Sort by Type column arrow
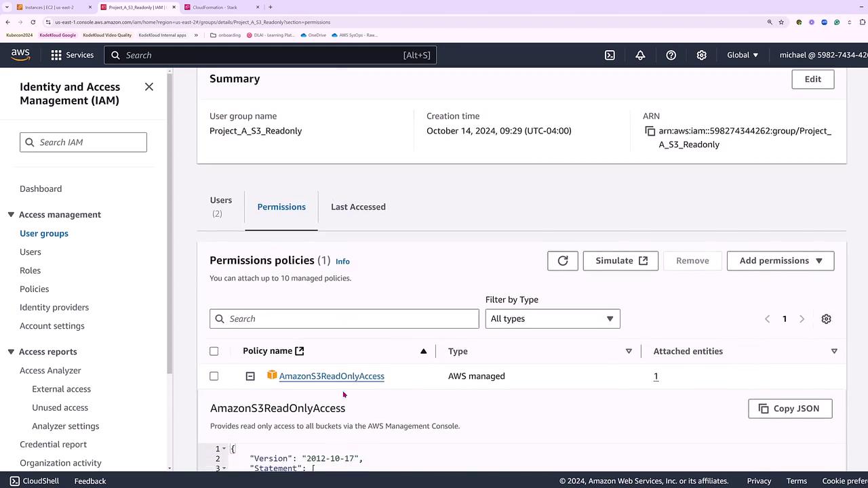The image size is (868, 488). point(629,351)
